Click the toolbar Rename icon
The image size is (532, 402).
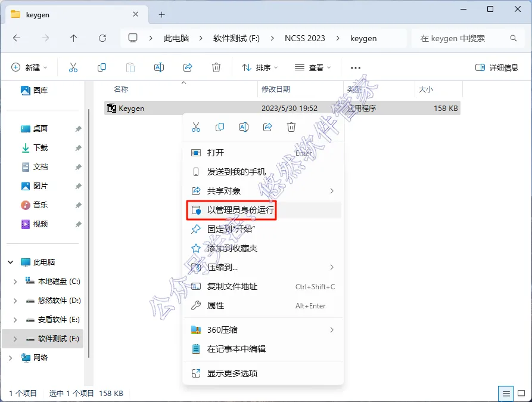click(159, 67)
